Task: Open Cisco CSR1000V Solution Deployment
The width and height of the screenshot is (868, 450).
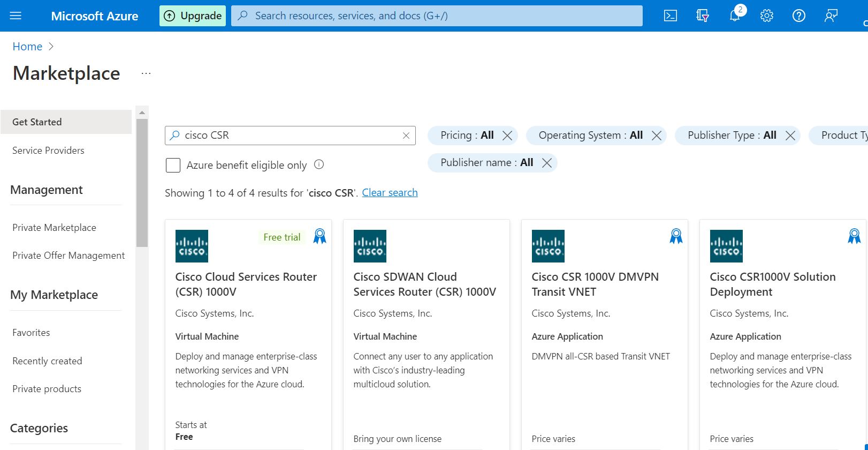Action: pyautogui.click(x=773, y=284)
